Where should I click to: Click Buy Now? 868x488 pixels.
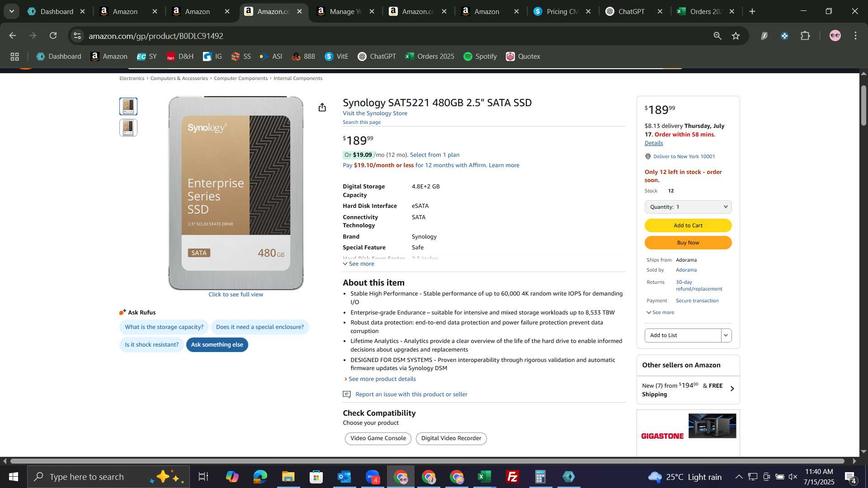pos(688,243)
